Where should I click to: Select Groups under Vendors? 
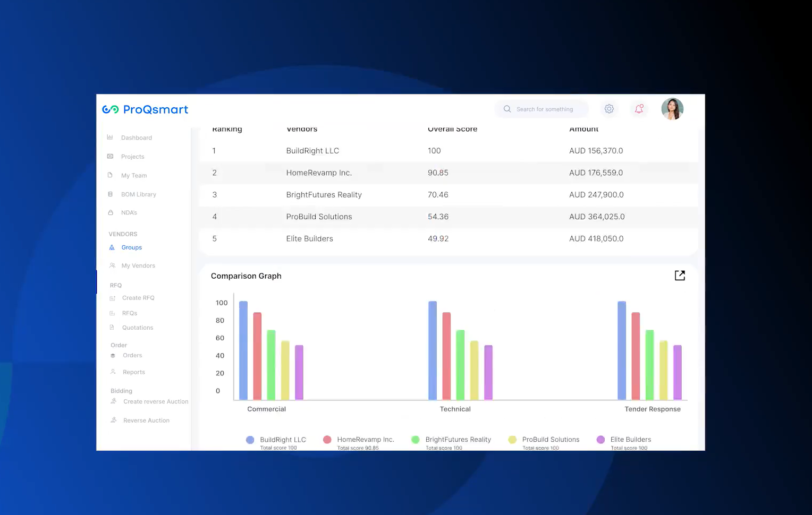tap(132, 248)
